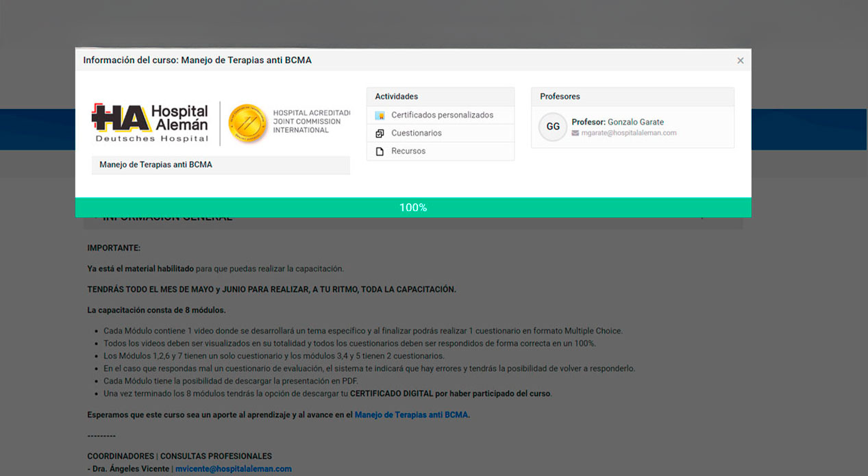Click the Recursos document icon

(x=380, y=151)
